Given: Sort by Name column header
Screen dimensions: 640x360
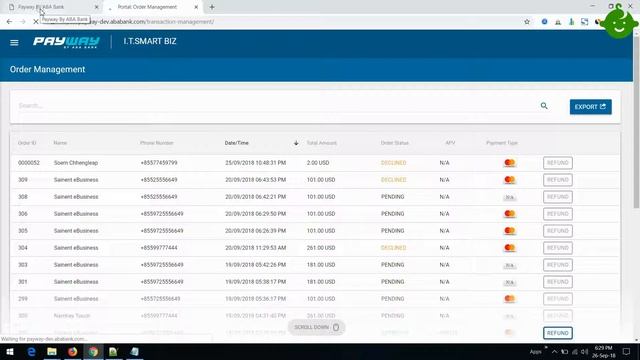Looking at the screenshot, I should point(60,143).
